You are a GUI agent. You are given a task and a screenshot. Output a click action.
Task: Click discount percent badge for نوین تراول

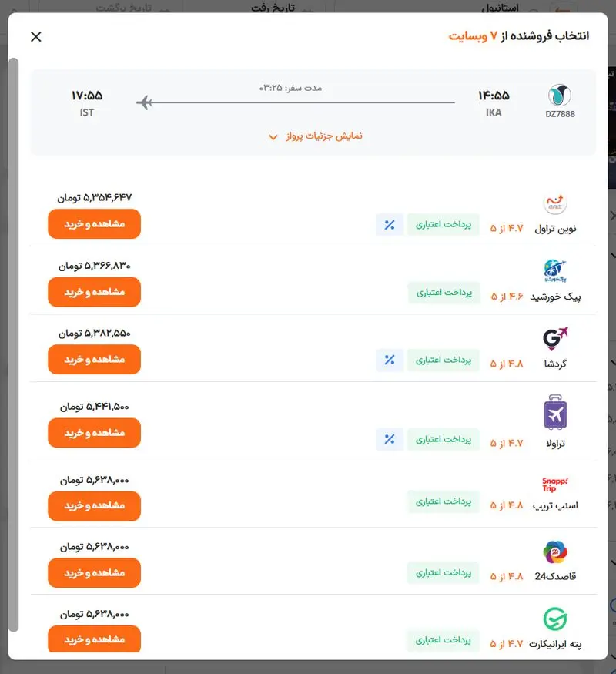[390, 225]
